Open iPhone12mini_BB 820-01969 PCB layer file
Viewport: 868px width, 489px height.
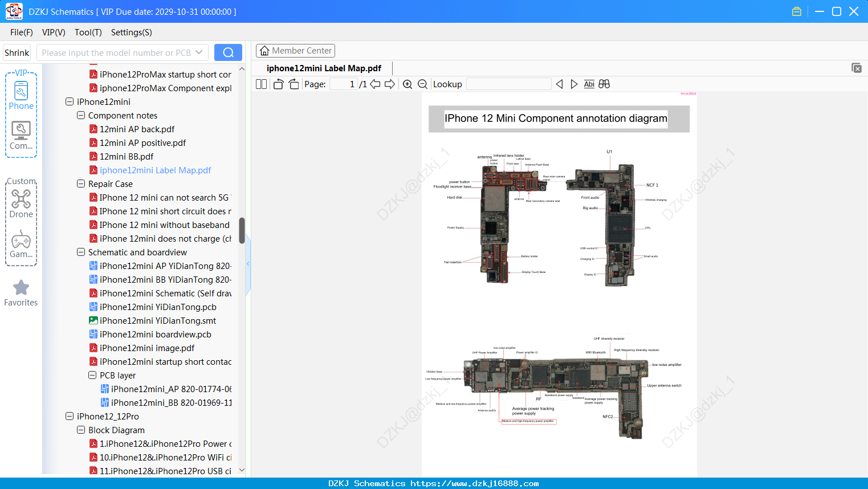pos(166,402)
